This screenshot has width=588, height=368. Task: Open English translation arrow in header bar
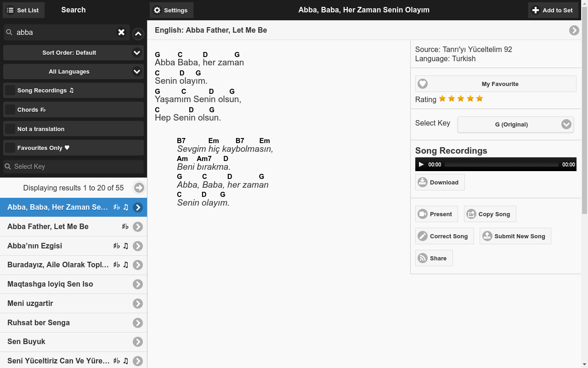coord(574,30)
